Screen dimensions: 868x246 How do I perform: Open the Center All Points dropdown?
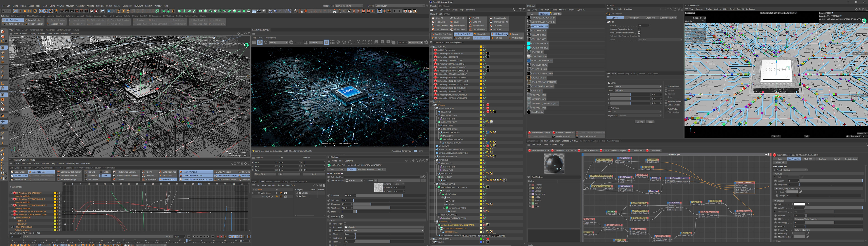click(x=638, y=91)
